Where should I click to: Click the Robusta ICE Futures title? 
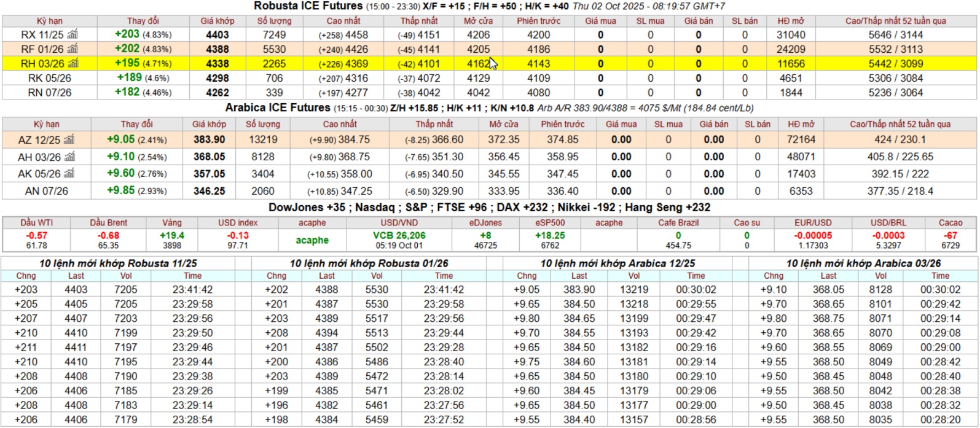click(308, 6)
